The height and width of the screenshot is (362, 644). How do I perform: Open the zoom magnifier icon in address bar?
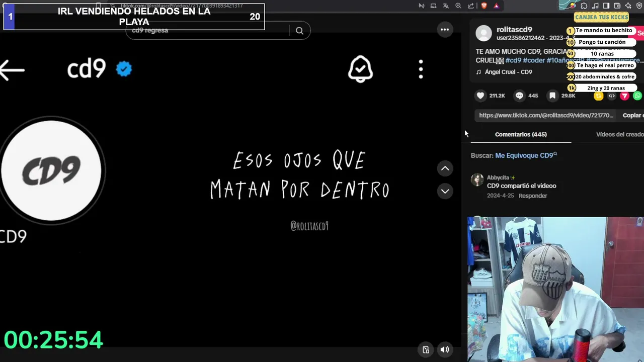pos(458,6)
